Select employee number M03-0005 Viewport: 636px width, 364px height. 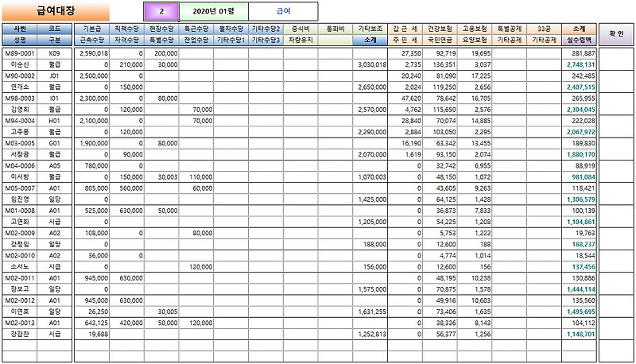(19, 143)
